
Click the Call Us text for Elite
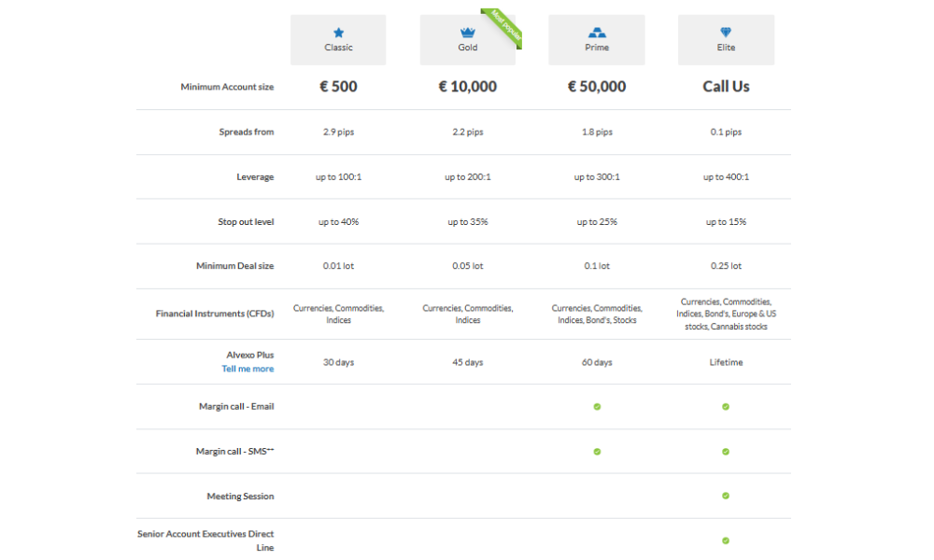(x=726, y=87)
